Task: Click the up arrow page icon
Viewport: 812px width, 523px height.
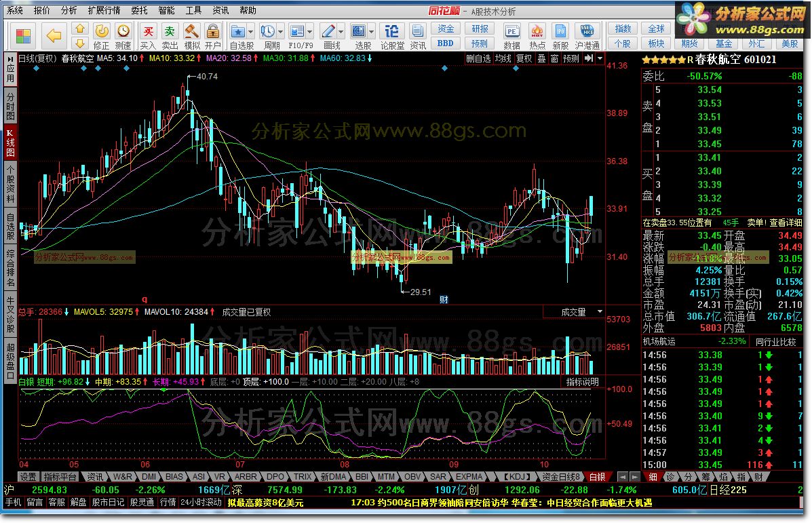Action: 80,28
